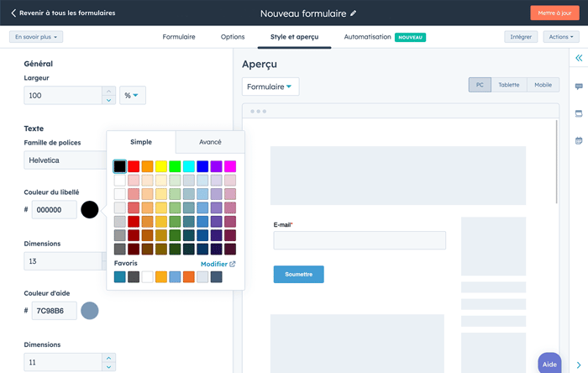Switch preview to Mobile view
The height and width of the screenshot is (373, 588).
pyautogui.click(x=543, y=85)
